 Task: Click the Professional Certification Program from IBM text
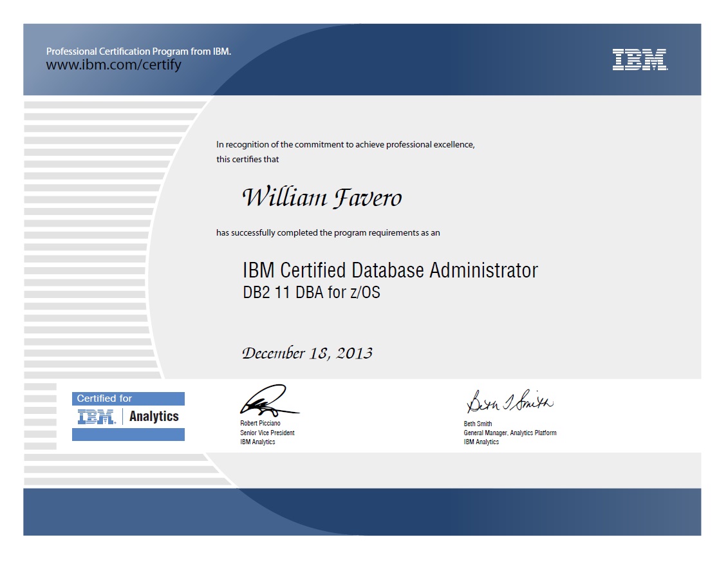tap(140, 51)
